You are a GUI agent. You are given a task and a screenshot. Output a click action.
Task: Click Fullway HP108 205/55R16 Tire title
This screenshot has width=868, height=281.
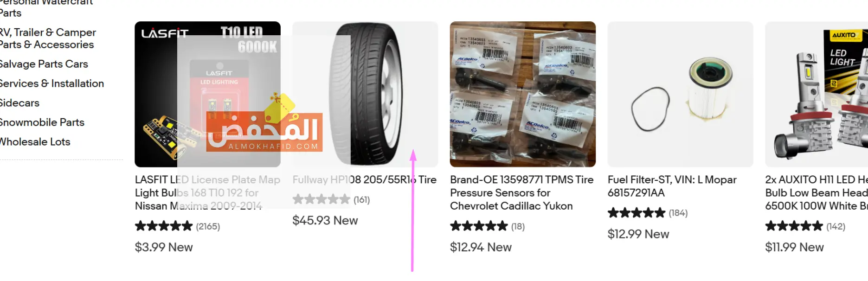pos(364,180)
